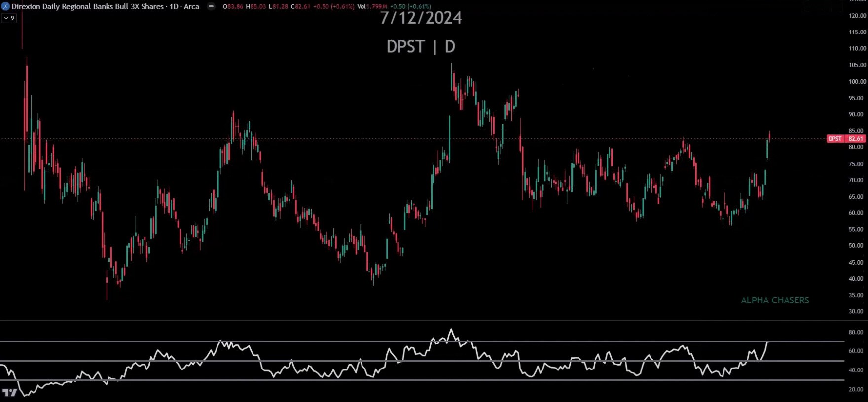Image resolution: width=868 pixels, height=402 pixels.
Task: Click the open value O83.86
Action: pos(233,6)
